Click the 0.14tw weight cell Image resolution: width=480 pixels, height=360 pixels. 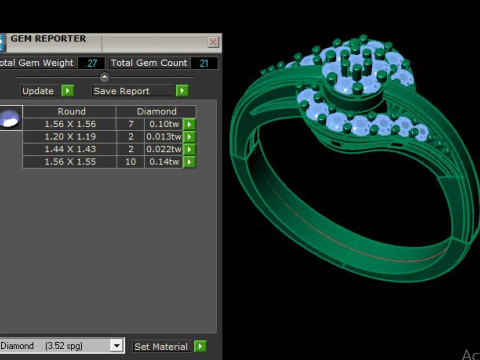coord(164,162)
